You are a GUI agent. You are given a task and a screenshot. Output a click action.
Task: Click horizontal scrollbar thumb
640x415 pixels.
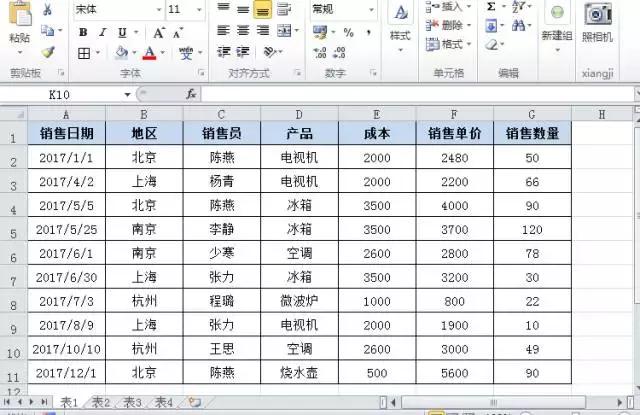pos(493,403)
